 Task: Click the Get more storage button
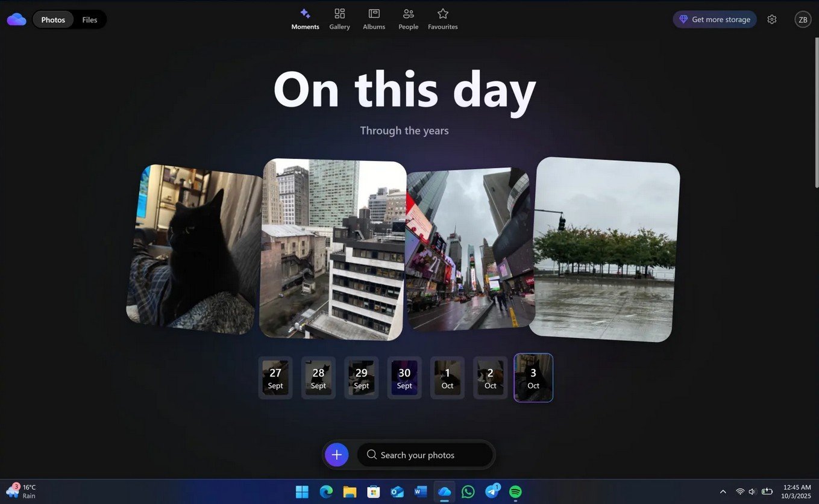tap(715, 19)
